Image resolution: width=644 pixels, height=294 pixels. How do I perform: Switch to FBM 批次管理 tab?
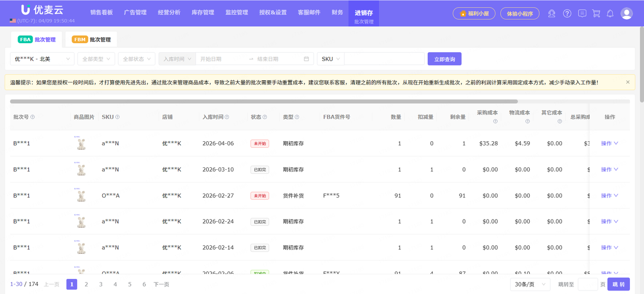click(92, 40)
